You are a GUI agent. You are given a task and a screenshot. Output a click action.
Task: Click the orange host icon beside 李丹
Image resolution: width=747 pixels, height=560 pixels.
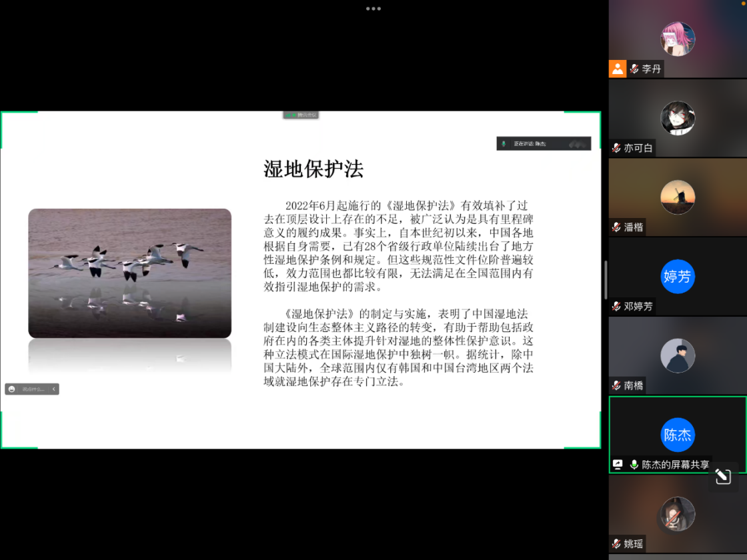pyautogui.click(x=618, y=69)
